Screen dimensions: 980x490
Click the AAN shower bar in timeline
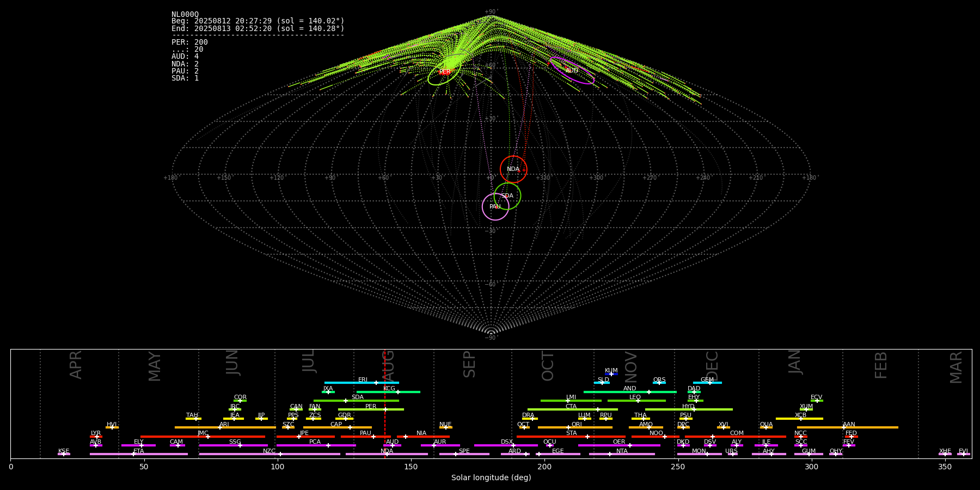pos(848,427)
